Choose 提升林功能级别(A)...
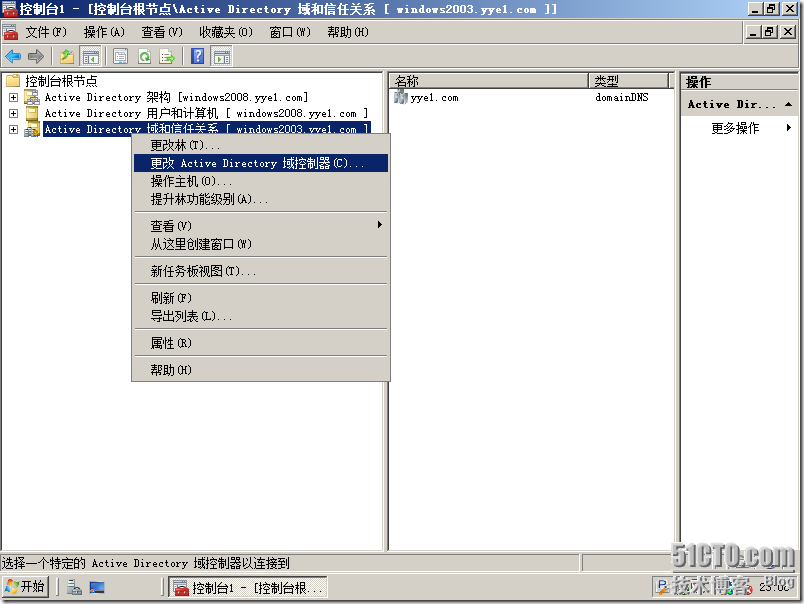The height and width of the screenshot is (604, 804). pyautogui.click(x=260, y=199)
